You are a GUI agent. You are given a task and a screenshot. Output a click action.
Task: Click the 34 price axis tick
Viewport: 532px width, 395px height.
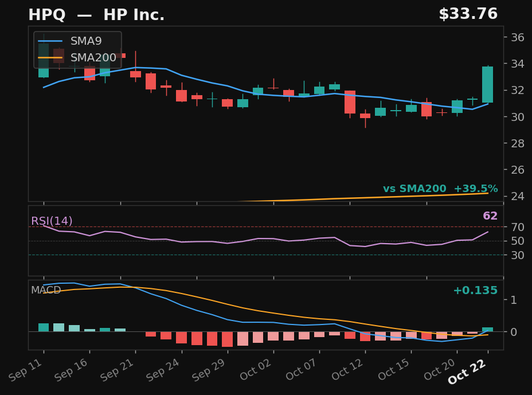click(x=518, y=64)
